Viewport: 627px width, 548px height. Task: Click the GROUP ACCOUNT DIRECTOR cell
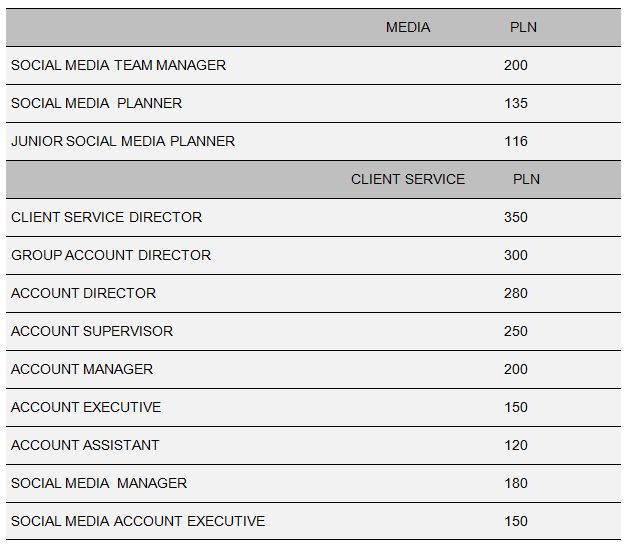111,255
